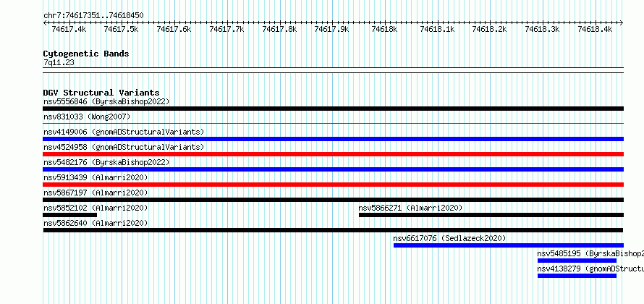644x304 pixels.
Task: Open nsv5913439 (Almarri2020) label
Action: (x=96, y=177)
